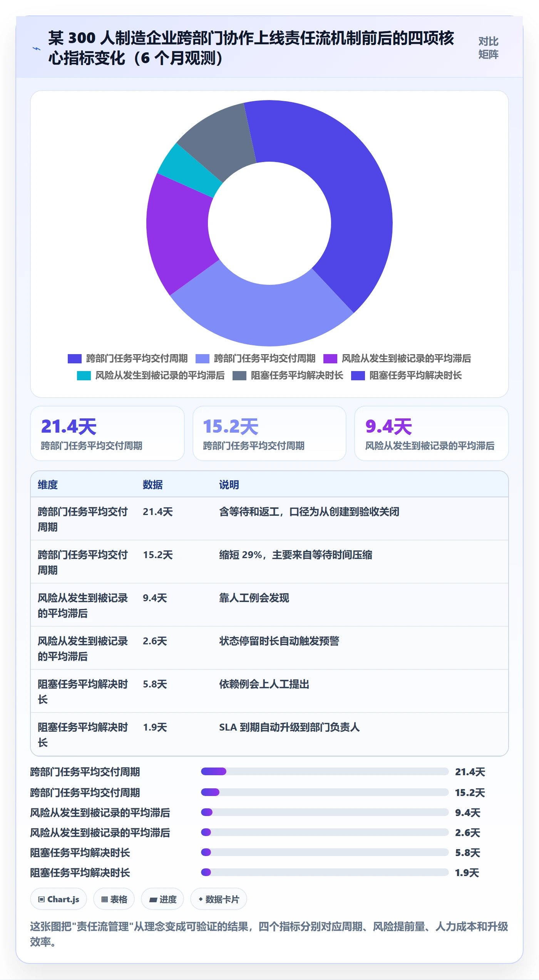Screen dimensions: 539x980
Task: Toggle the indigo 阻塞任务平均解决时长 legend swatch
Action: point(358,376)
